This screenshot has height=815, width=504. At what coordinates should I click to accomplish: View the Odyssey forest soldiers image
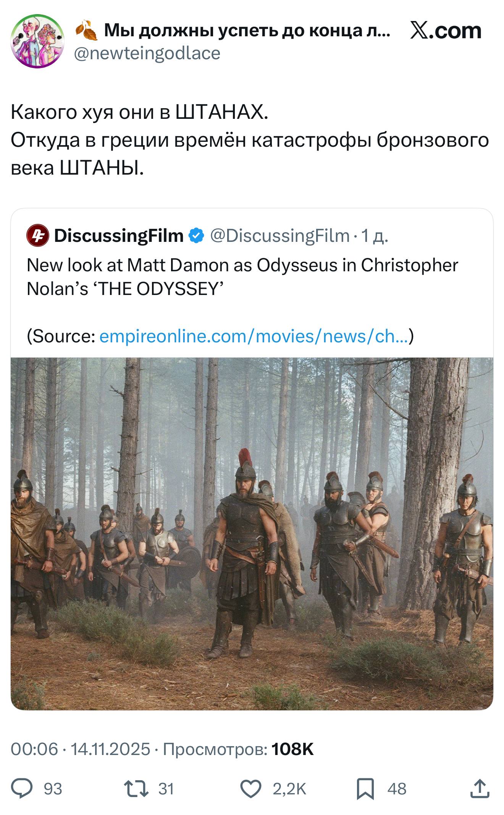[x=252, y=534]
